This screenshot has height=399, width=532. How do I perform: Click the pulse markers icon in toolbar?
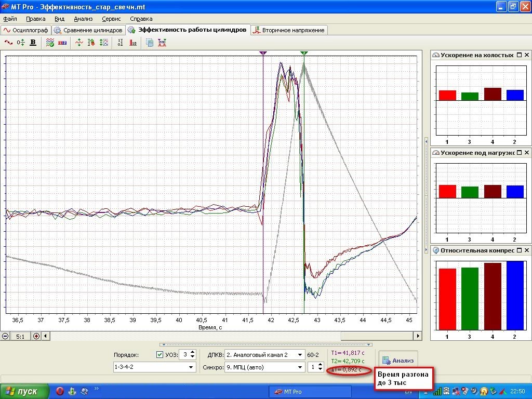(x=162, y=43)
